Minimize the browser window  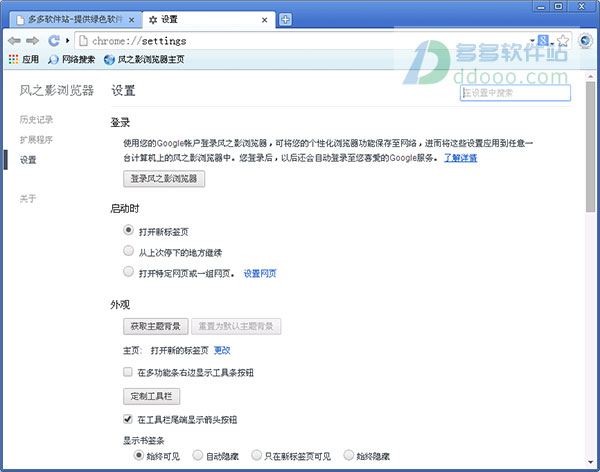541,7
